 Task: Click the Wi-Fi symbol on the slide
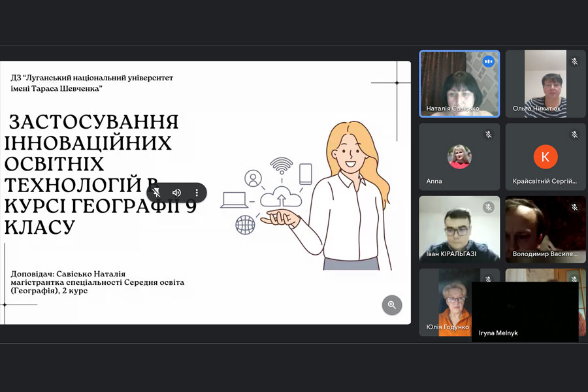pyautogui.click(x=281, y=166)
